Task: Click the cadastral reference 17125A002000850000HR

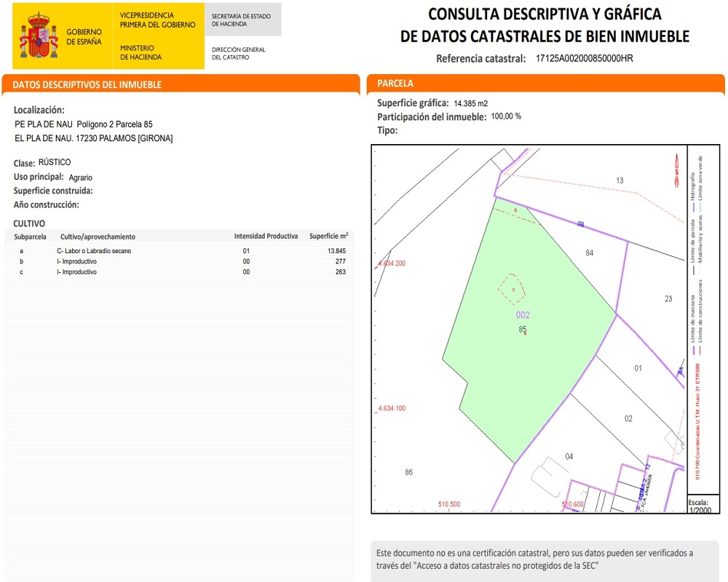Action: pyautogui.click(x=585, y=58)
